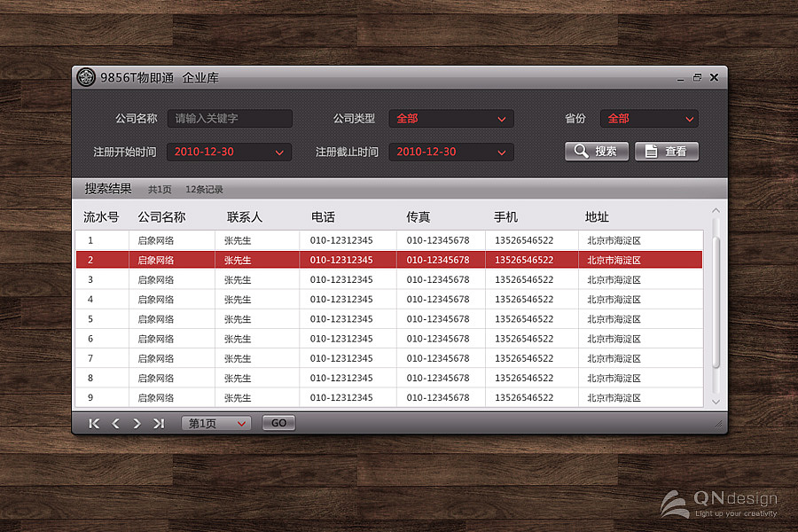Click the 共1页 page count text

[160, 190]
